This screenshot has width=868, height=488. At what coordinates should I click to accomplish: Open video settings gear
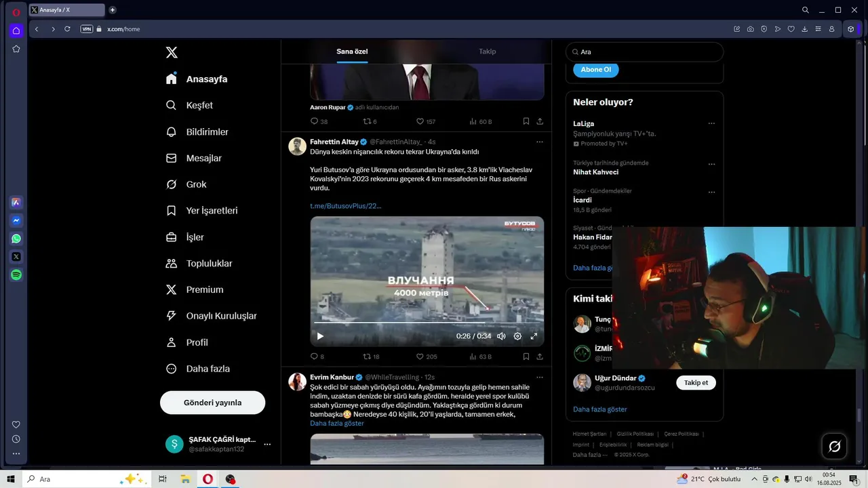(517, 336)
